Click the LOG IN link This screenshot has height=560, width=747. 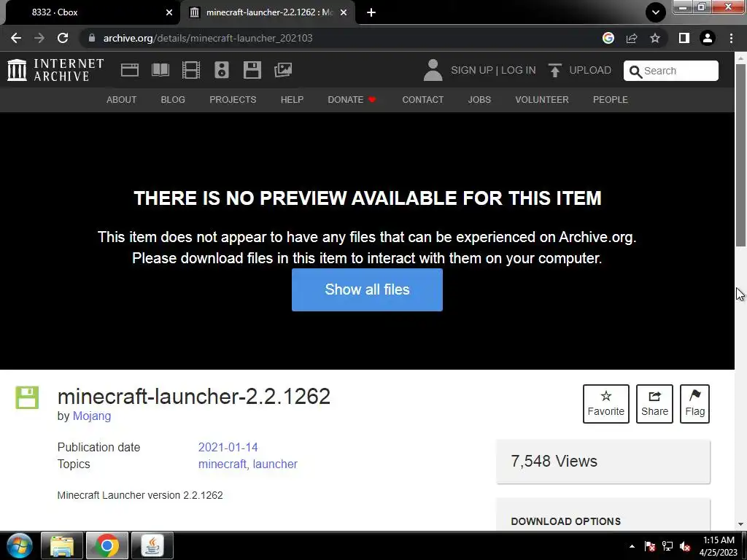point(519,70)
